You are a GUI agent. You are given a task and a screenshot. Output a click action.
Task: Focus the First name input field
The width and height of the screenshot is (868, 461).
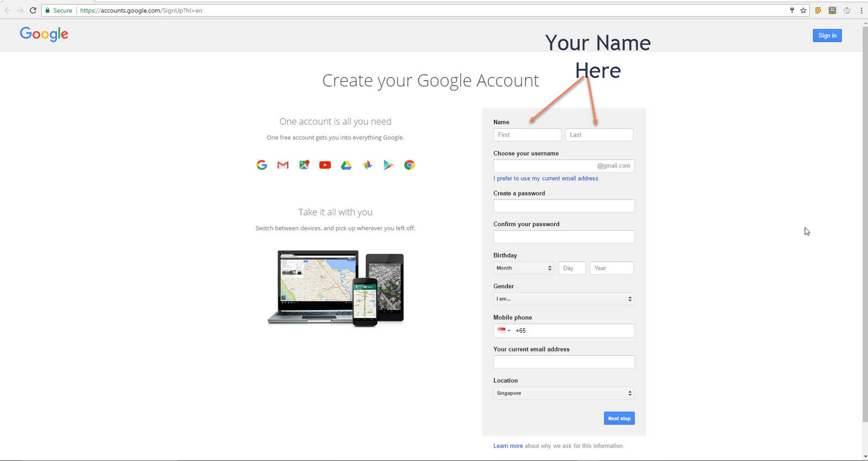click(x=527, y=135)
